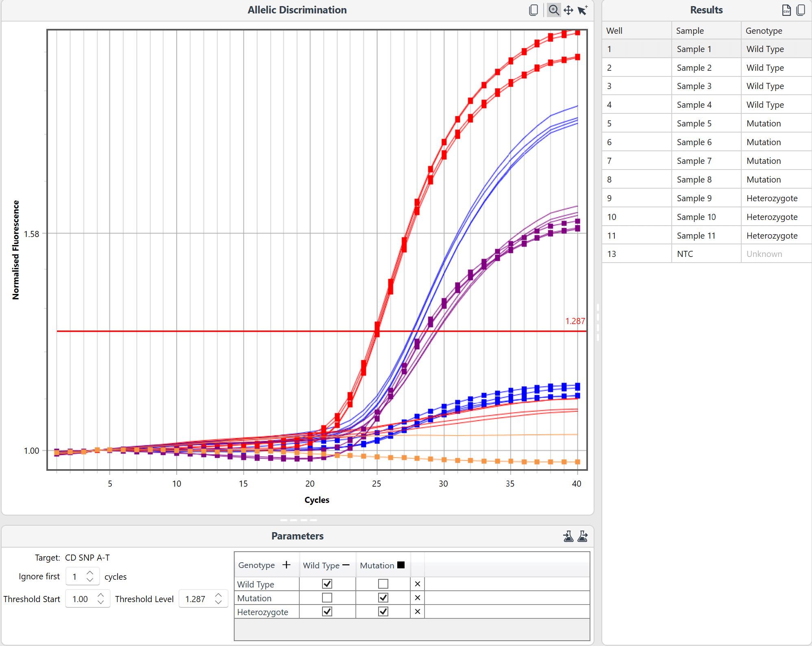Sort results by Genotype column header

[x=764, y=30]
